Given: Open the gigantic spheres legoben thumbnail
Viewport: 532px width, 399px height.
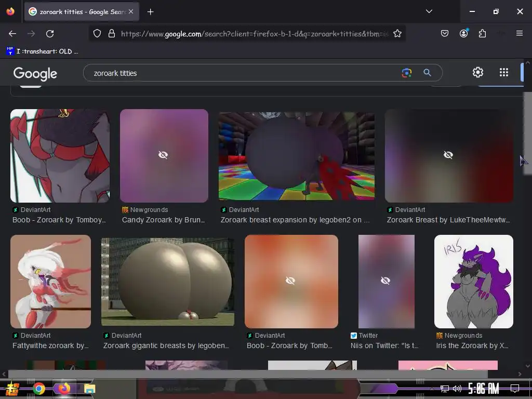Looking at the screenshot, I should click(x=168, y=282).
